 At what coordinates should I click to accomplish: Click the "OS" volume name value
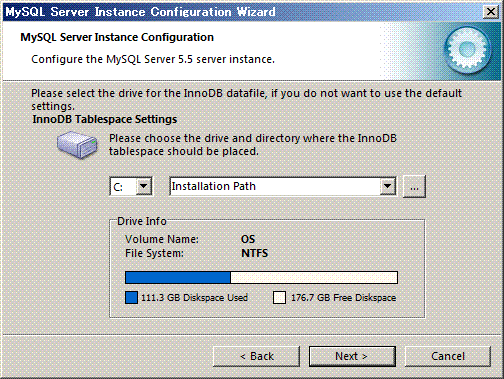[248, 239]
